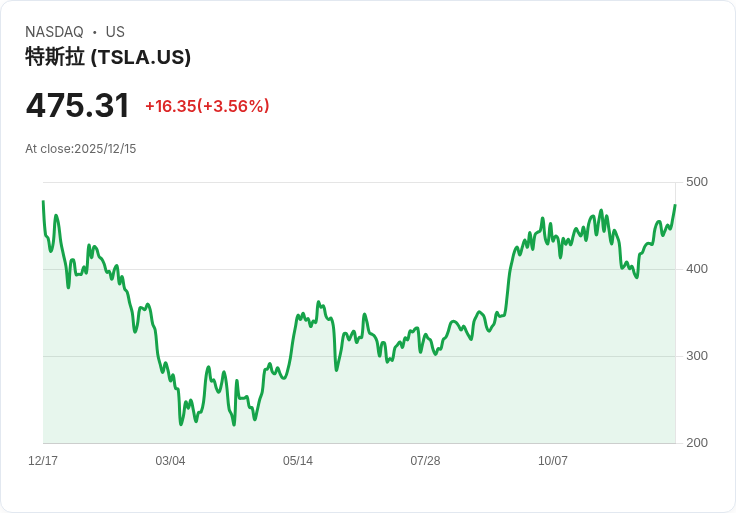
Task: Select the 12/17 date on the x-axis
Action: [x=43, y=461]
